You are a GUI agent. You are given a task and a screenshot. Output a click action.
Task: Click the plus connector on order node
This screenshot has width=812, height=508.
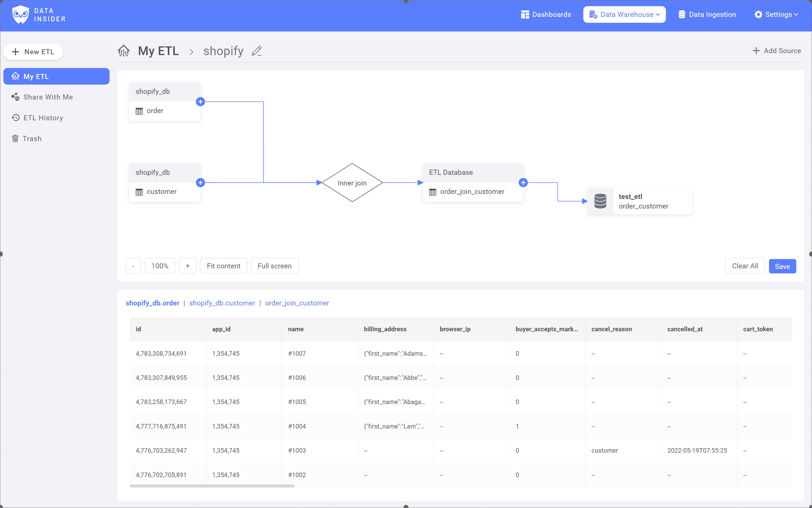(200, 102)
